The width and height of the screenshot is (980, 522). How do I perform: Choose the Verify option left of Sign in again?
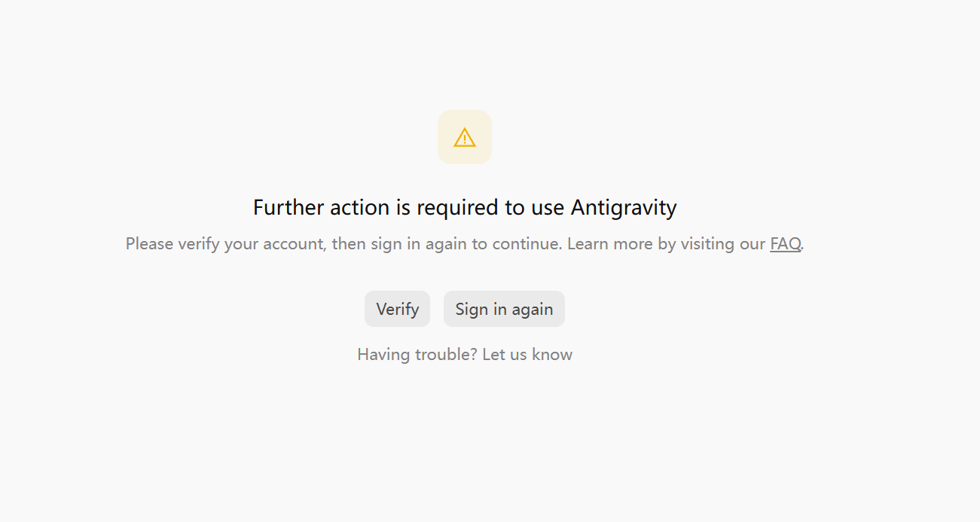pos(397,309)
